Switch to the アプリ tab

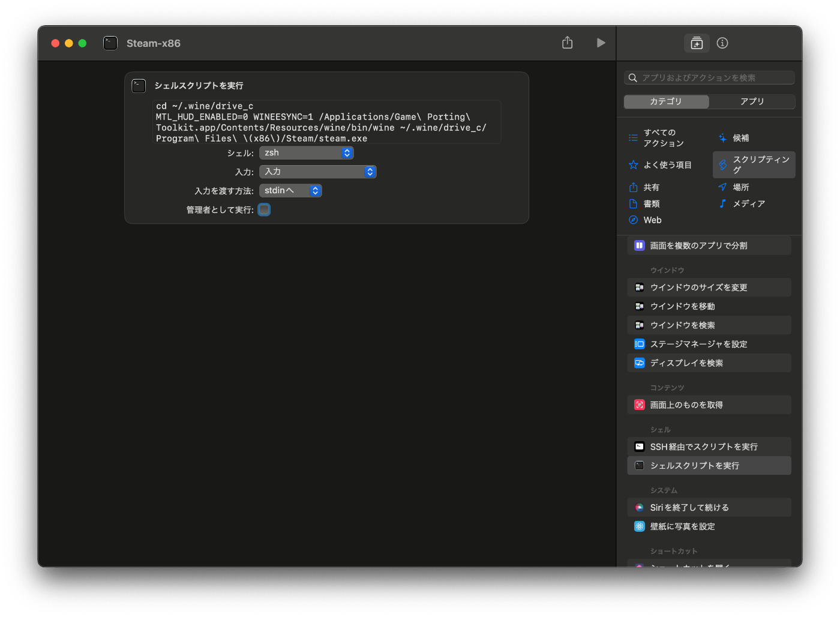click(752, 101)
